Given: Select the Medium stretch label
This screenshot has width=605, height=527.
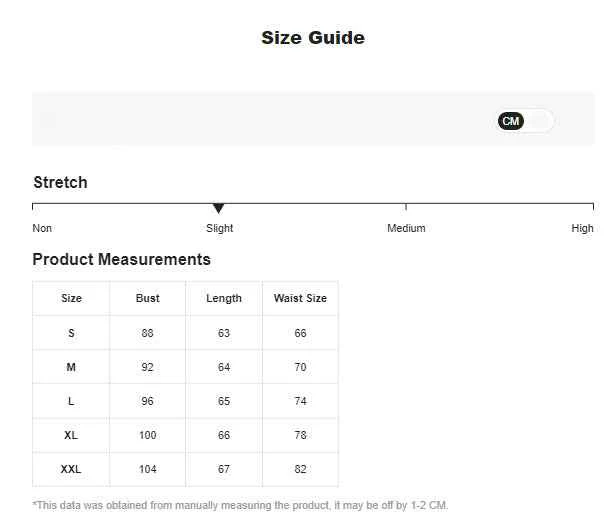Looking at the screenshot, I should pos(406,228).
